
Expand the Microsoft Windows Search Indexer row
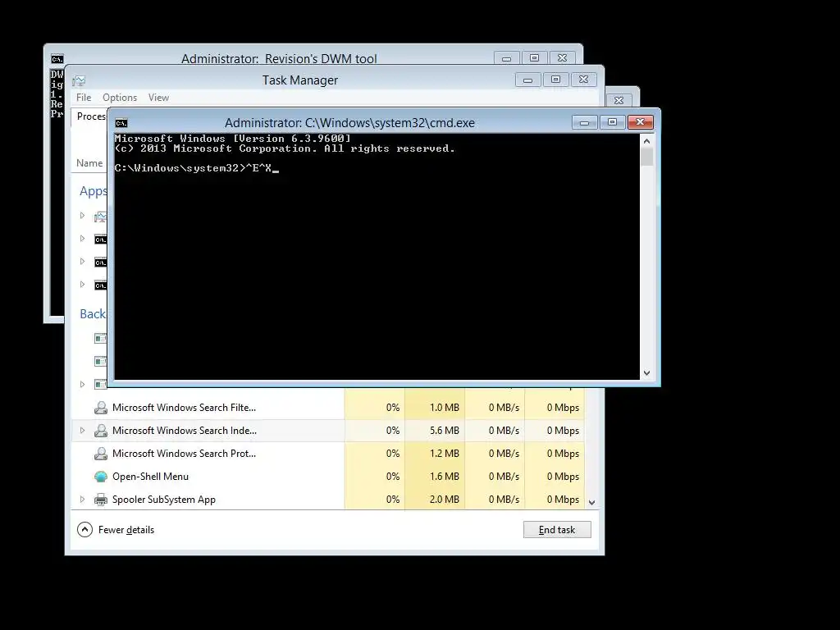82,430
